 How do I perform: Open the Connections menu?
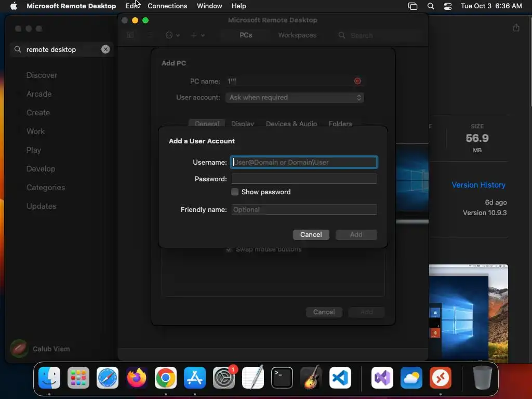(x=167, y=6)
